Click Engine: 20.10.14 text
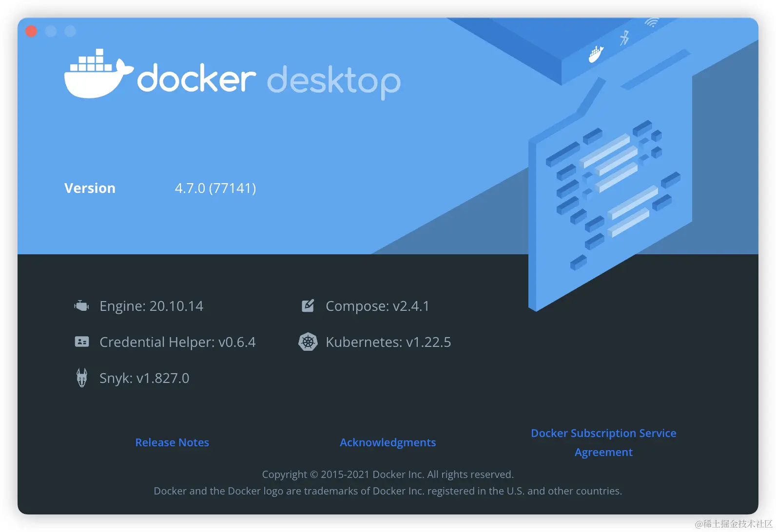 151,306
